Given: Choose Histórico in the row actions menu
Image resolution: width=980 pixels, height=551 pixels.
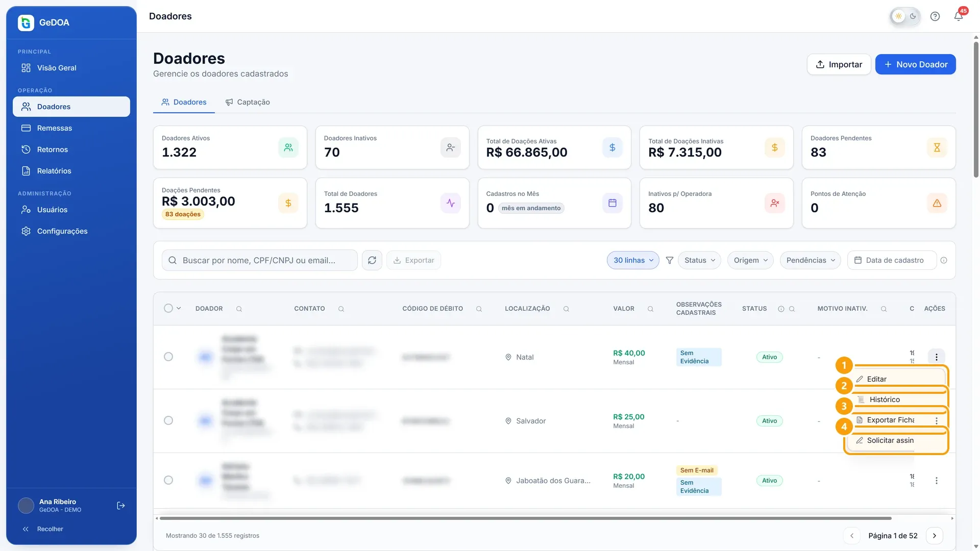Looking at the screenshot, I should coord(896,399).
